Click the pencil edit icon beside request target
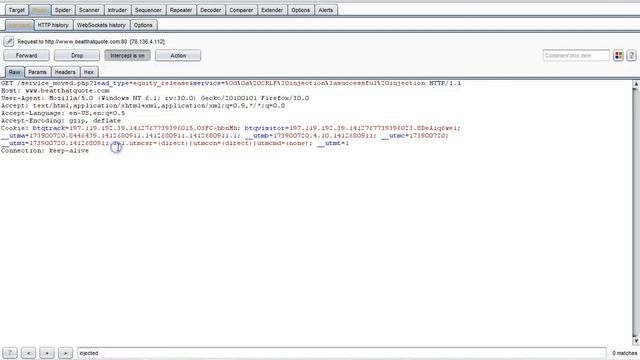Image resolution: width=640 pixels, height=360 pixels. pos(9,42)
